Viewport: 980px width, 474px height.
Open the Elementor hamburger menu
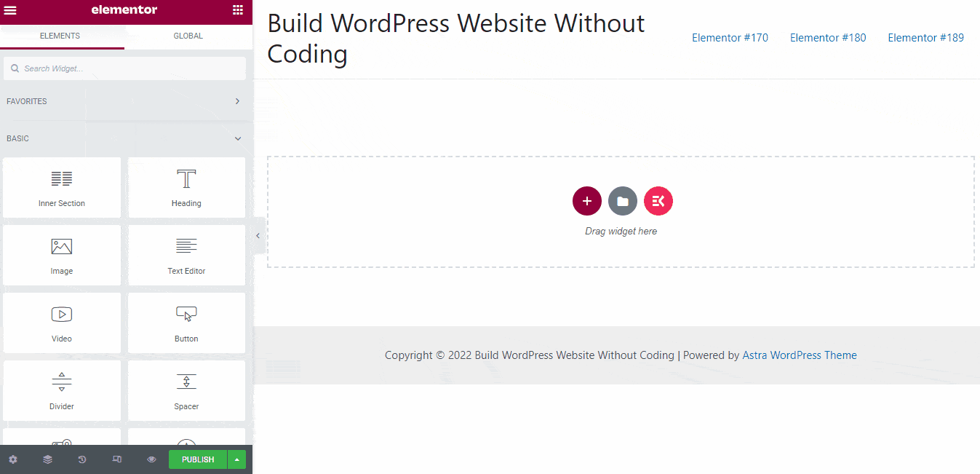click(11, 10)
